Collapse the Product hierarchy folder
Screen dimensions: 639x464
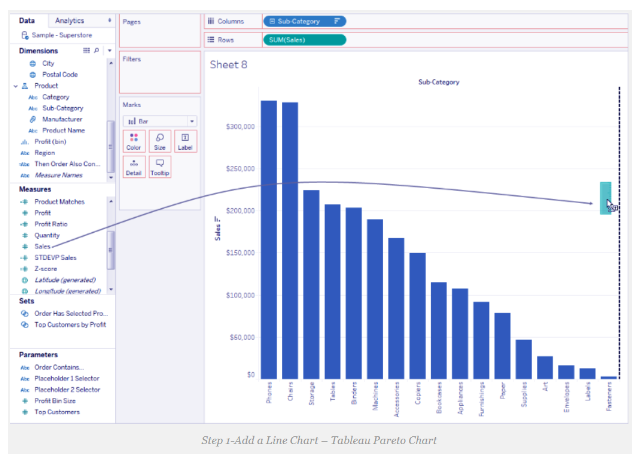coord(15,86)
